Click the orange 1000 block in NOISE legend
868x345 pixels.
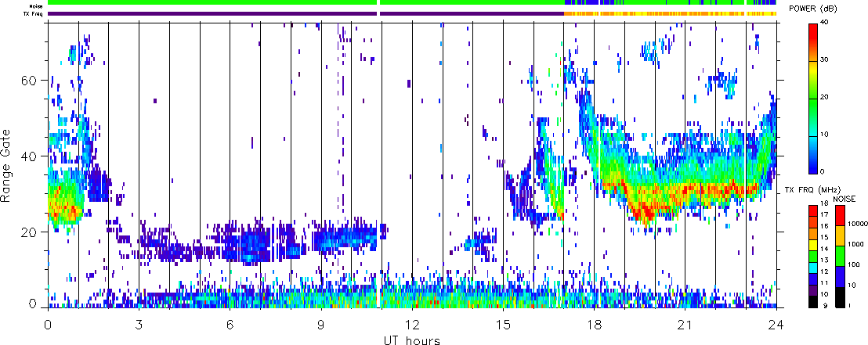pos(841,236)
